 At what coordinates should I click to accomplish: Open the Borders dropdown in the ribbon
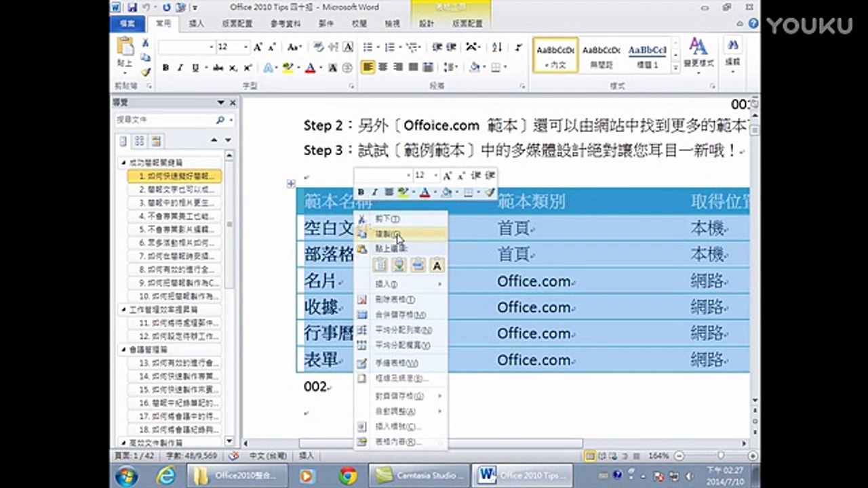(x=506, y=68)
